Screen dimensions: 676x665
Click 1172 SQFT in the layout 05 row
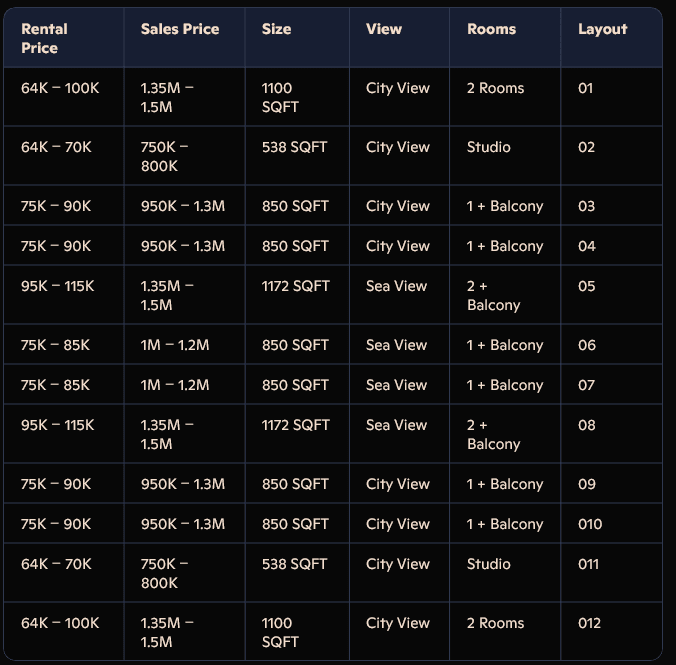295,286
